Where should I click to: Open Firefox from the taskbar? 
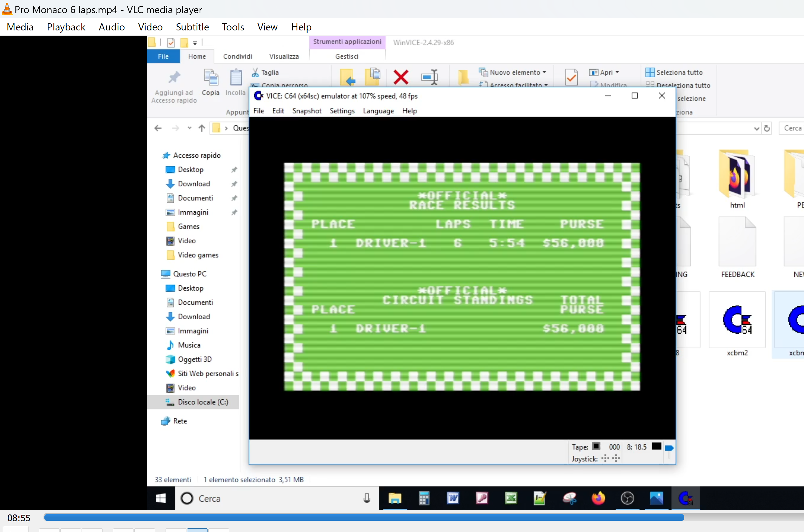pyautogui.click(x=598, y=498)
